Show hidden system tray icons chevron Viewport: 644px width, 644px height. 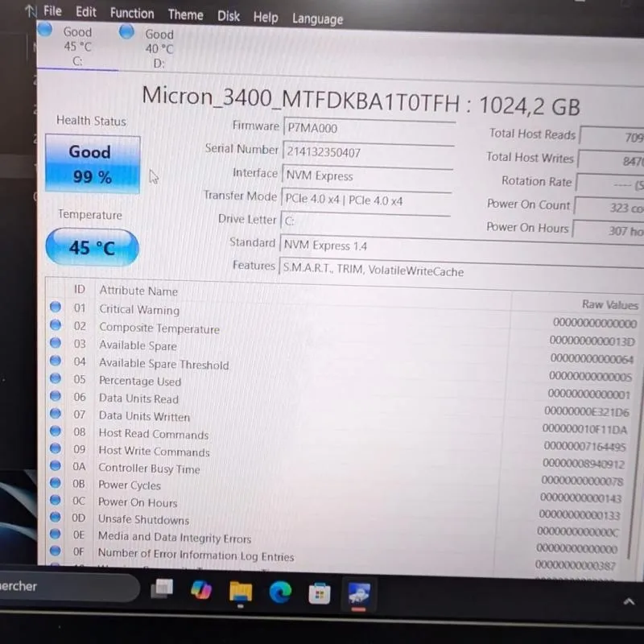tap(630, 602)
